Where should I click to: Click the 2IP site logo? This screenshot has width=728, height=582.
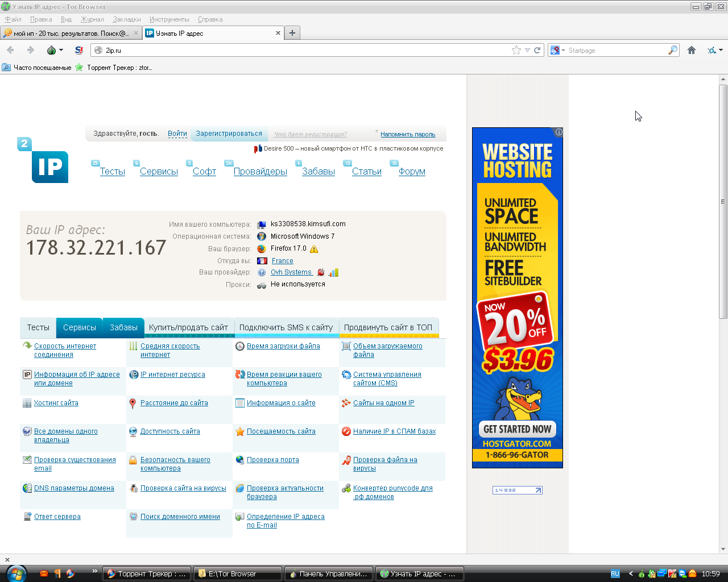pyautogui.click(x=43, y=160)
